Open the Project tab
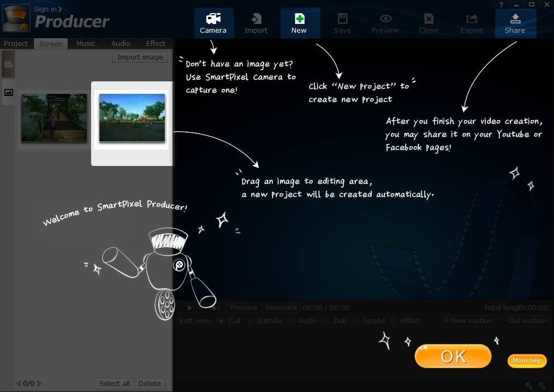 [x=15, y=43]
